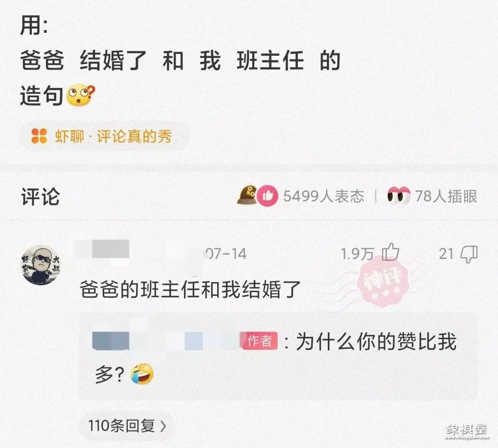Screen dimensions: 498x448
Task: Tap the 1.9万 like count
Action: (x=357, y=253)
